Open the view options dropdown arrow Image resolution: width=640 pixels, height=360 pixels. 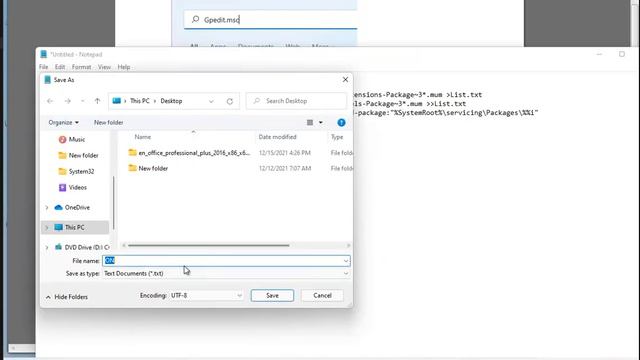tap(321, 122)
